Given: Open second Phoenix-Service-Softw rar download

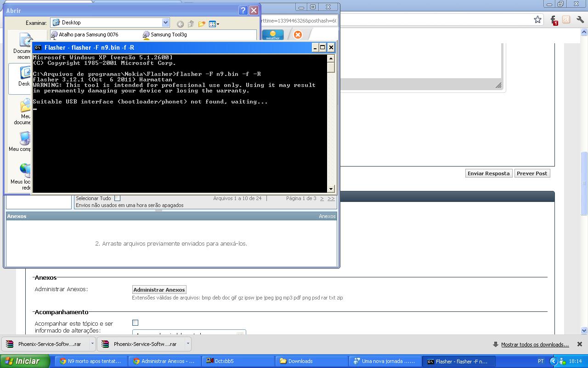Looking at the screenshot, I should pos(140,344).
